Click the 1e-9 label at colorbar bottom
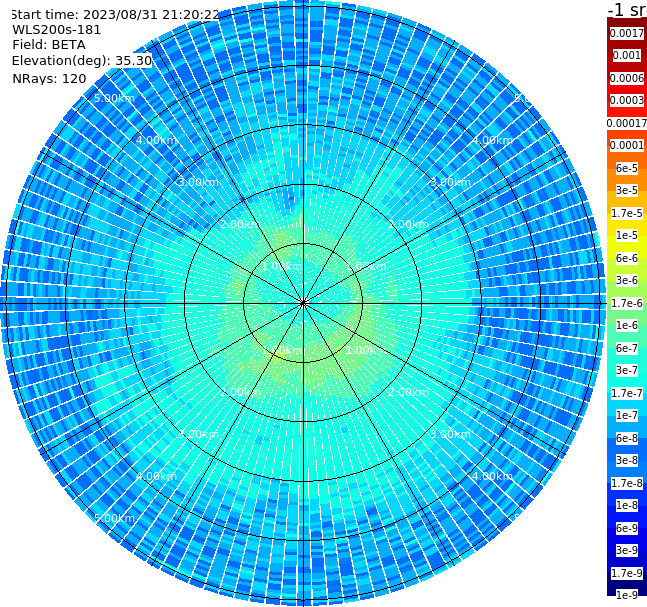 pyautogui.click(x=627, y=595)
